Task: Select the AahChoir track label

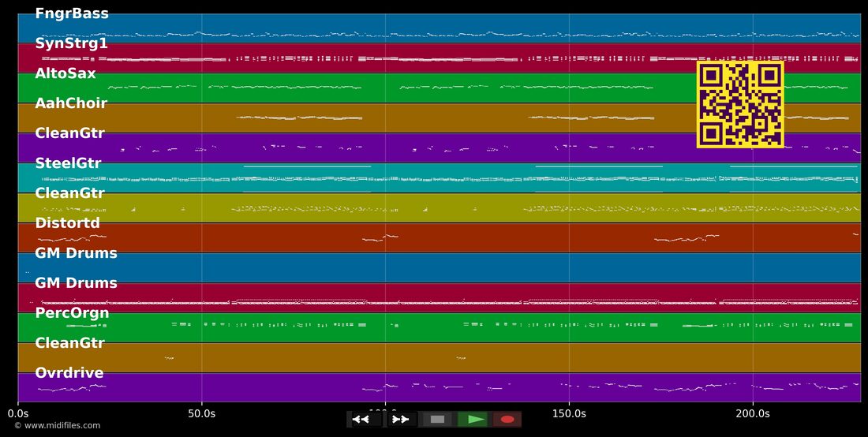Action: (x=71, y=103)
